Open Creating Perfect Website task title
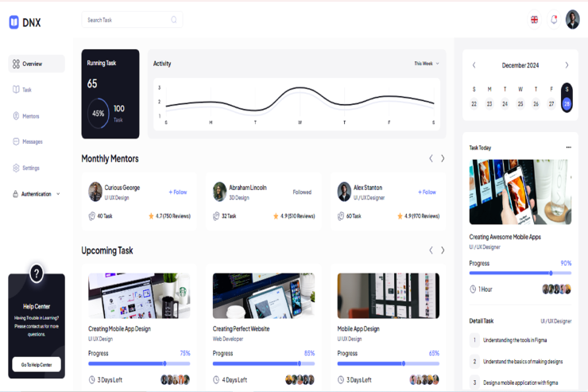The height and width of the screenshot is (392, 588). click(241, 328)
